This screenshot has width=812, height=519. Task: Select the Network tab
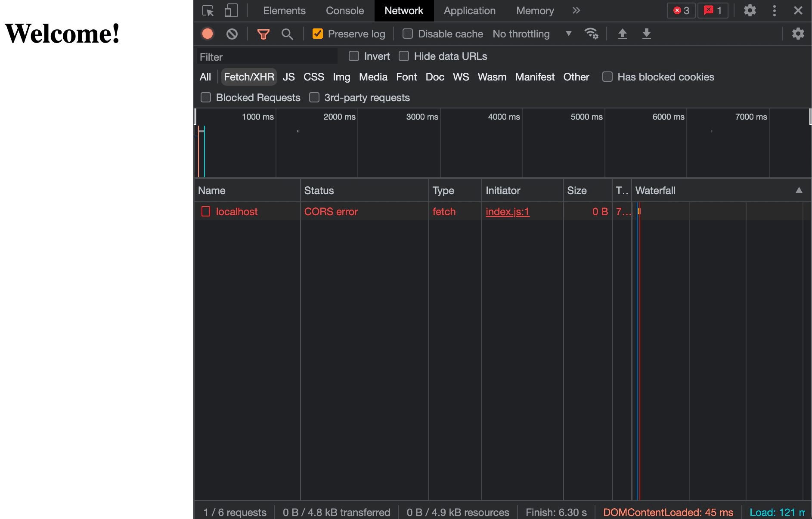404,11
